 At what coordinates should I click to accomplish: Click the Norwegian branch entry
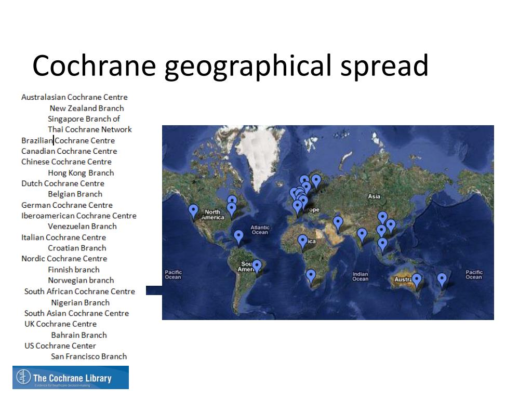pos(81,280)
